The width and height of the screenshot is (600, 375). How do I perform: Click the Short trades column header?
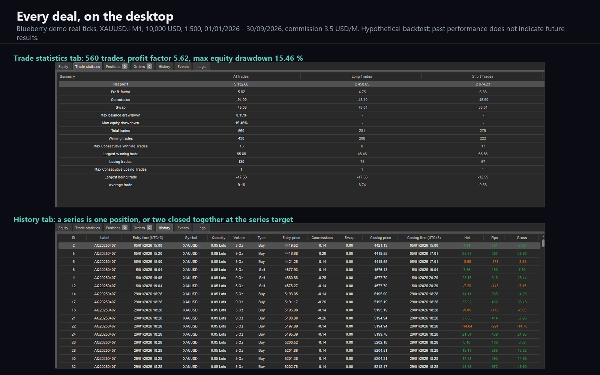pyautogui.click(x=483, y=77)
